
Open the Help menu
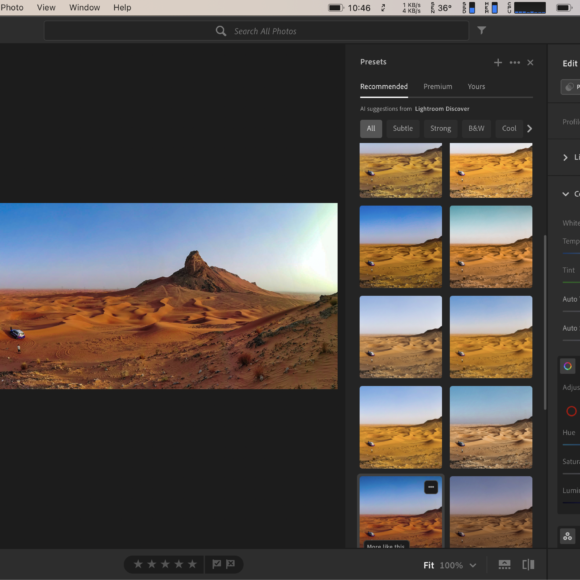point(122,7)
